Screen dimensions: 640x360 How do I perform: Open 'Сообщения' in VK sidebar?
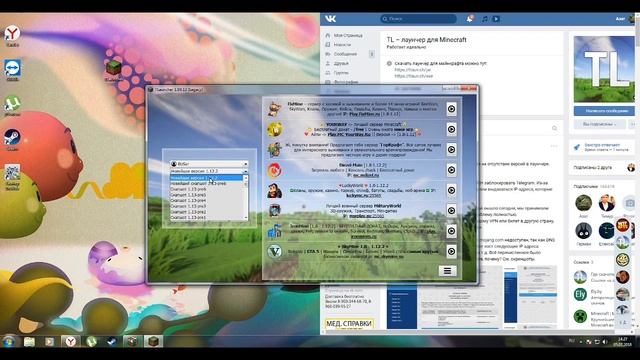(x=345, y=54)
